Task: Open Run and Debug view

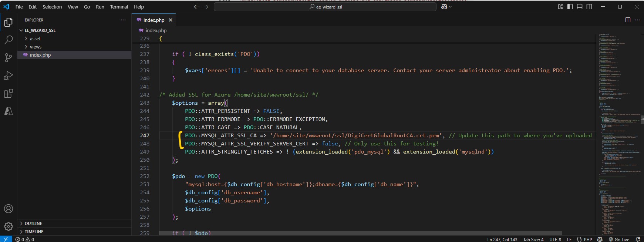Action: click(8, 75)
